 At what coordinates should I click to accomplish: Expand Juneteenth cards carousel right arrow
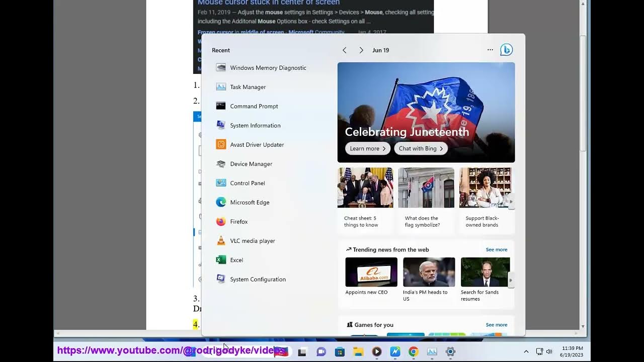511,201
